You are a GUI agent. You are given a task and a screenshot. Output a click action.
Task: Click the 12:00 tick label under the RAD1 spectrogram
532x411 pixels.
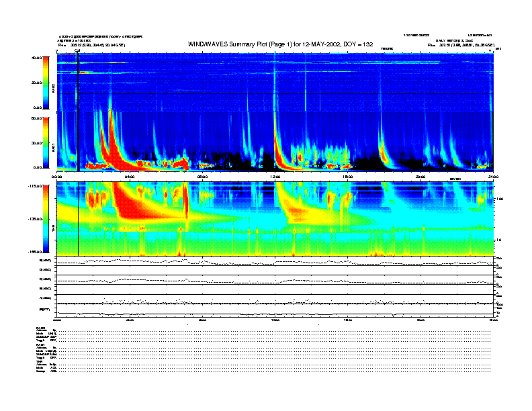(275, 177)
